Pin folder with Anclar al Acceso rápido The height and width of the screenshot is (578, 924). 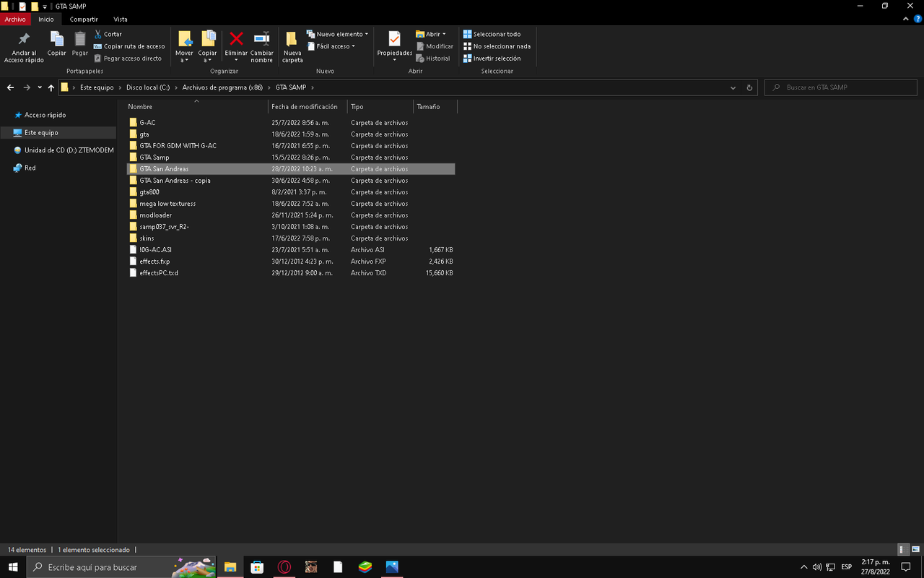(24, 47)
